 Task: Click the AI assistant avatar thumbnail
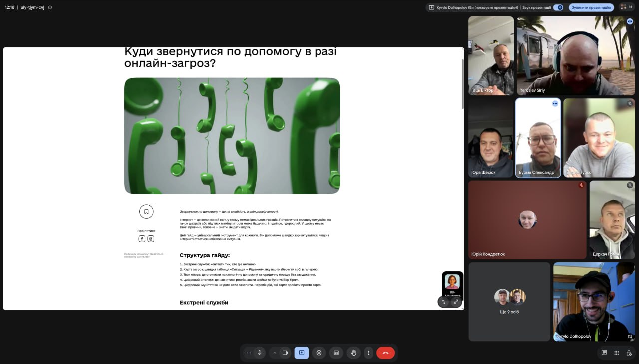tap(452, 282)
